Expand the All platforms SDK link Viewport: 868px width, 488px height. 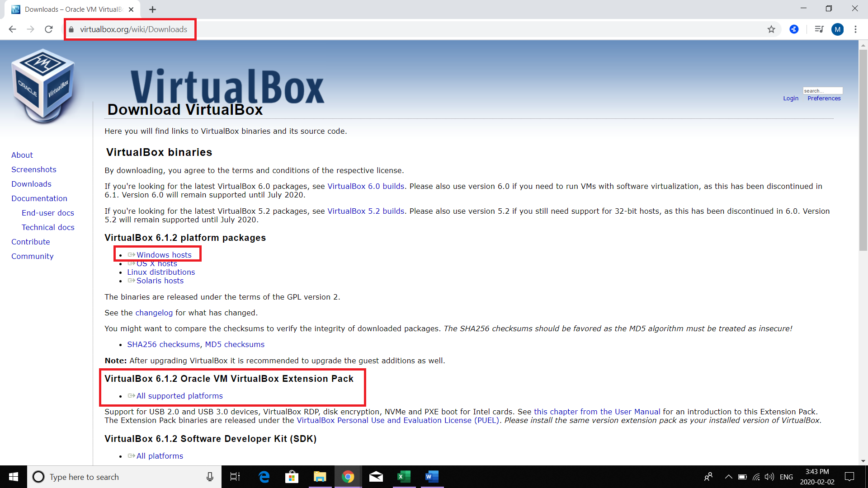click(160, 455)
